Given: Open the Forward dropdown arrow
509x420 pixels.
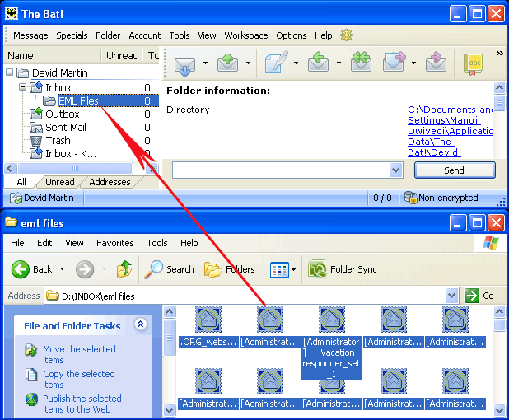Looking at the screenshot, I should pyautogui.click(x=413, y=63).
